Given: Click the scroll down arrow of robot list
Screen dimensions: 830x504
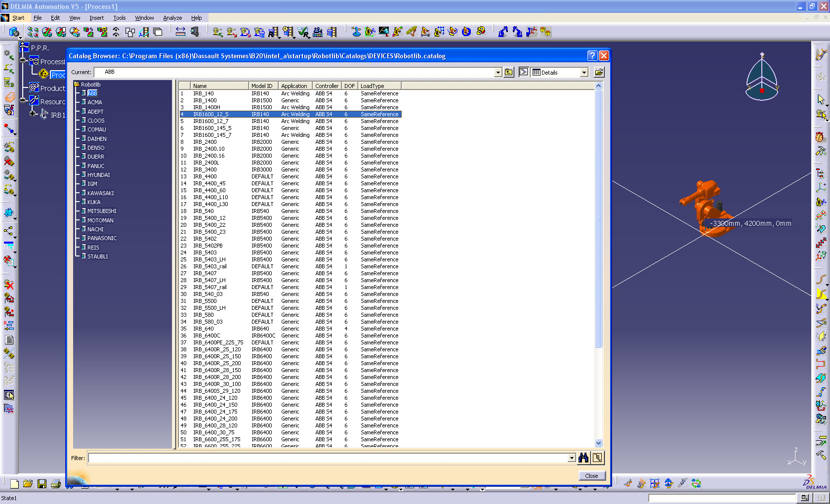Looking at the screenshot, I should coord(599,443).
